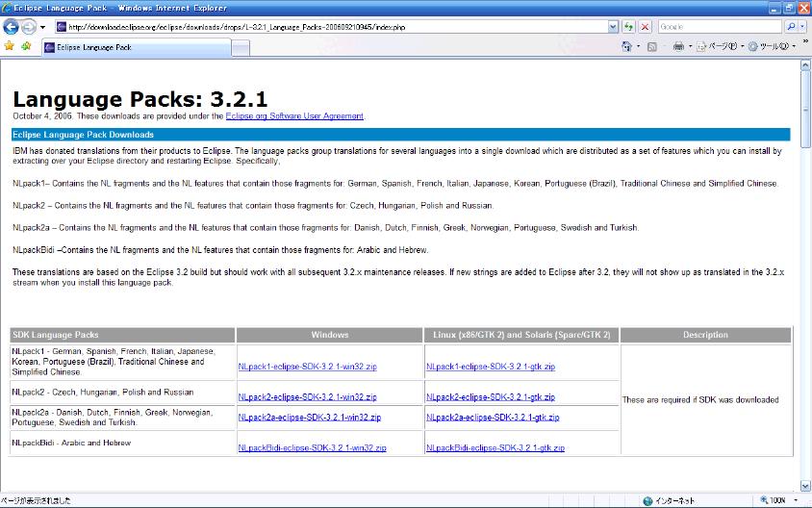Open Eclipse.org Software User Agreement link
The width and height of the screenshot is (812, 508).
point(294,116)
